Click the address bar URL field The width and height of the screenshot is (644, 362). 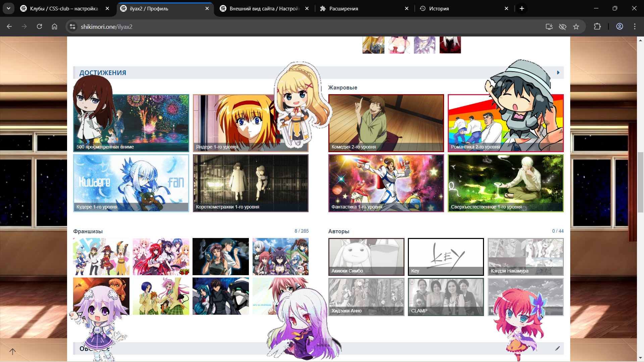[x=302, y=26]
